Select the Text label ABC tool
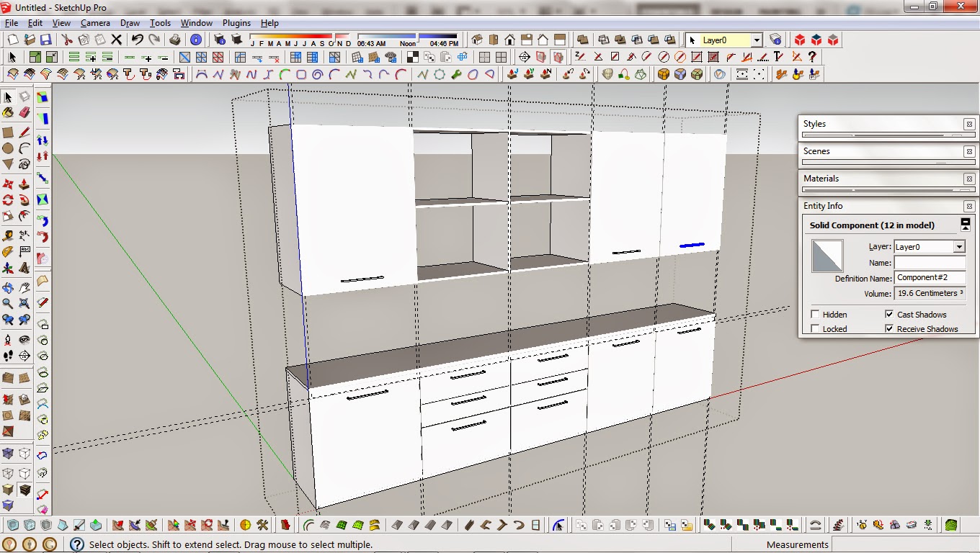Screen dimensions: 980x553 [x=24, y=251]
